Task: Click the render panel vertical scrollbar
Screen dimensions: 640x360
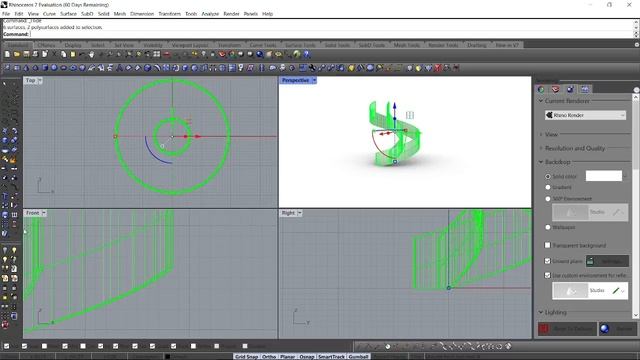Action: point(636,206)
